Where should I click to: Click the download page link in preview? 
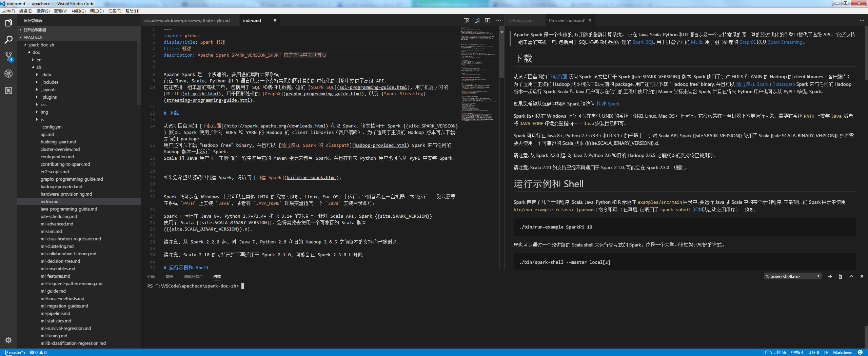pyautogui.click(x=557, y=77)
